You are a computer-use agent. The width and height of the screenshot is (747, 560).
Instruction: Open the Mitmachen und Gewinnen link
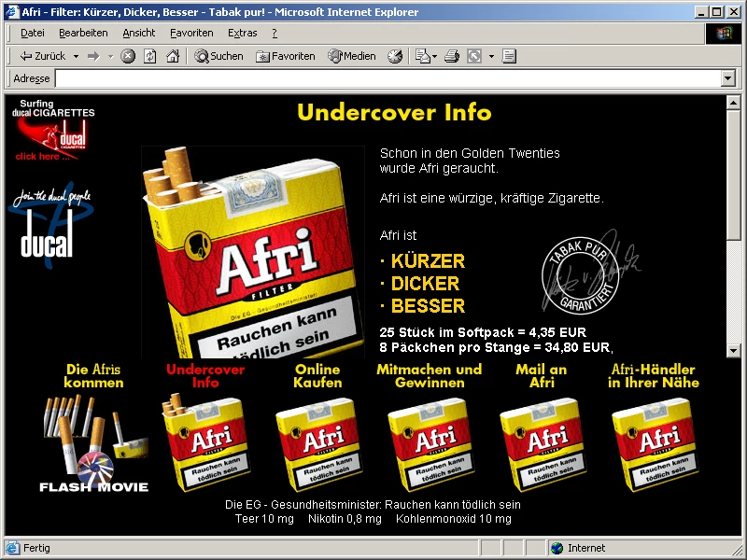pyautogui.click(x=430, y=375)
